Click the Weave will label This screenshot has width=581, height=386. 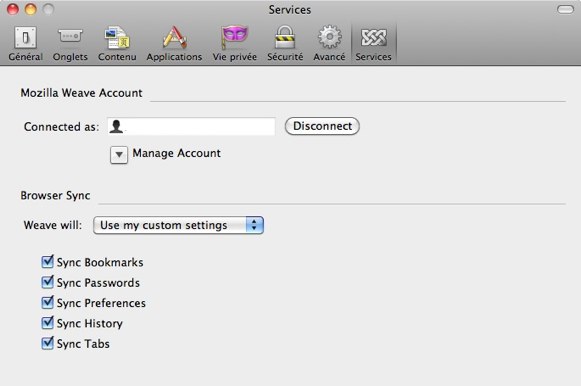coord(53,225)
